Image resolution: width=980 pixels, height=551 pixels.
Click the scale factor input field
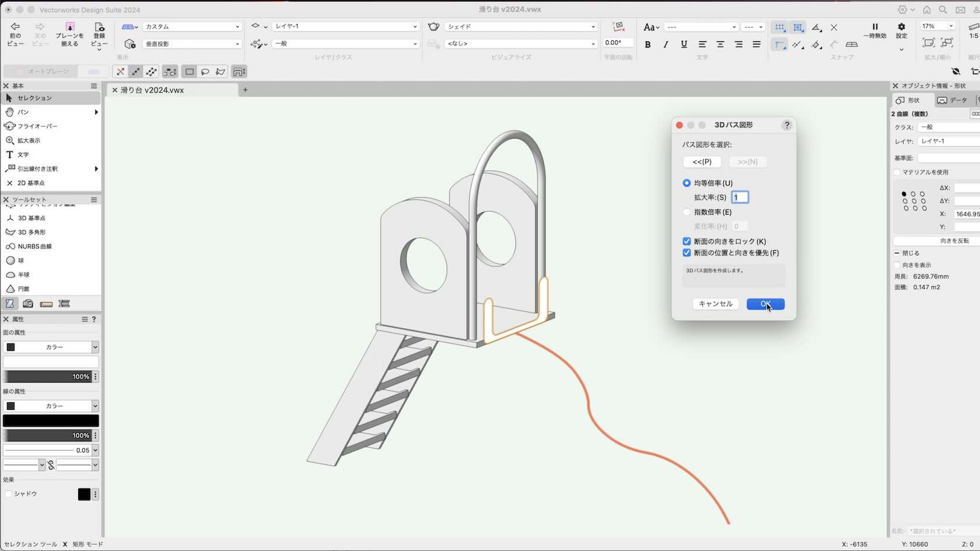(x=740, y=197)
